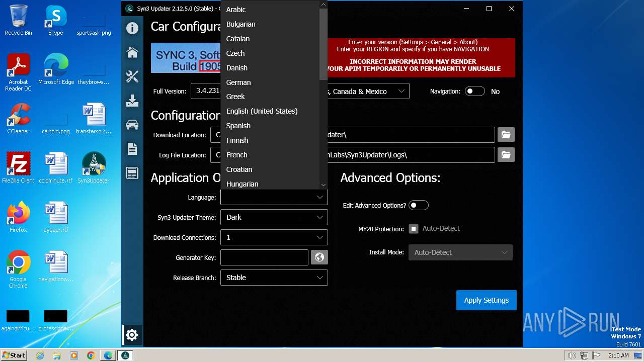
Task: Select Spanish language
Action: point(270,126)
